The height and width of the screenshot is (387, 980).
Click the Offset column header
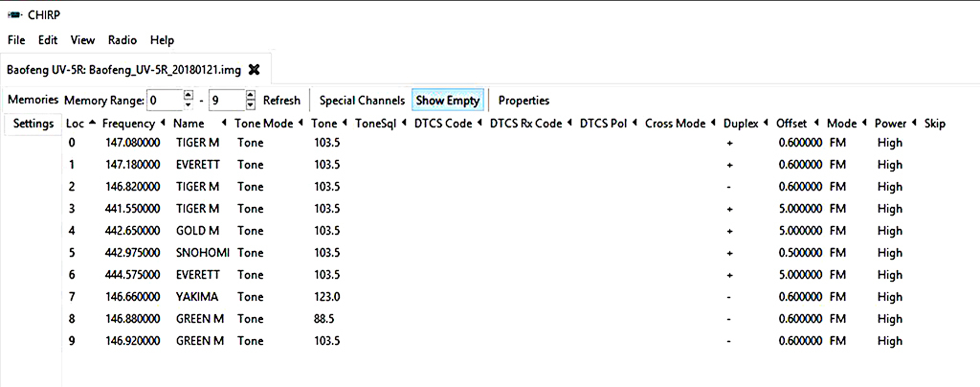797,124
